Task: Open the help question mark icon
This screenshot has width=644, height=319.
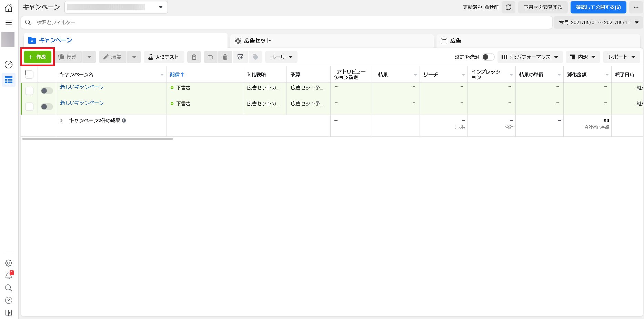Action: 9,300
